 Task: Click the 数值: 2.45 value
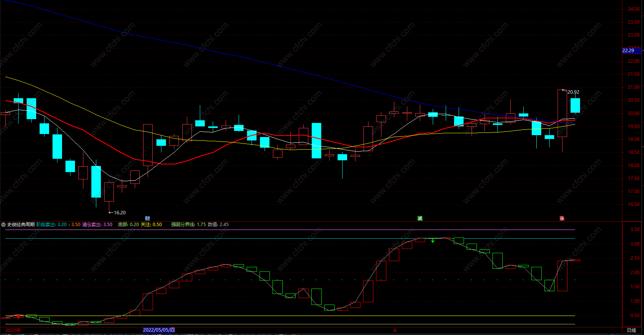[218, 225]
